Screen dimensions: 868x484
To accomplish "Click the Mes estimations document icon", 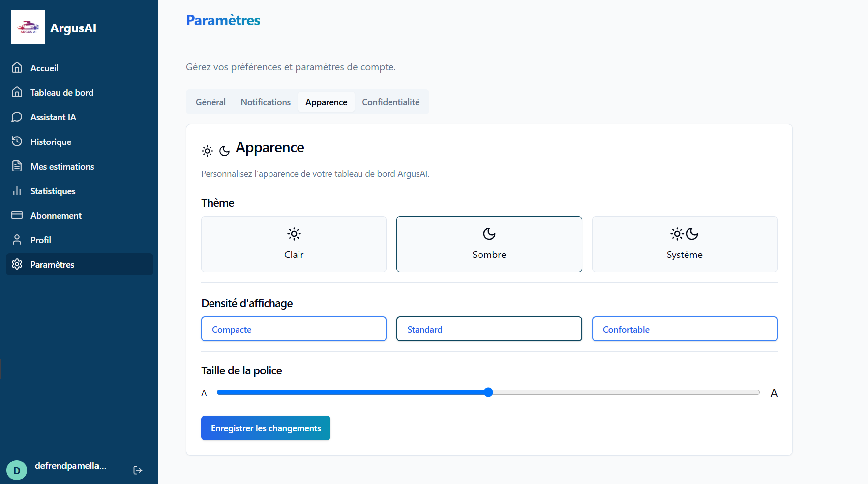I will [x=17, y=166].
